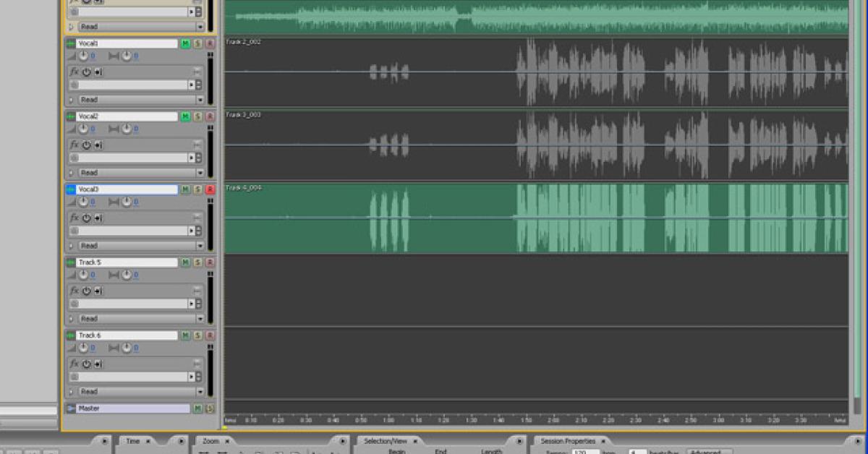Click the pan knob on Vocal2 track
The width and height of the screenshot is (868, 454).
point(127,129)
